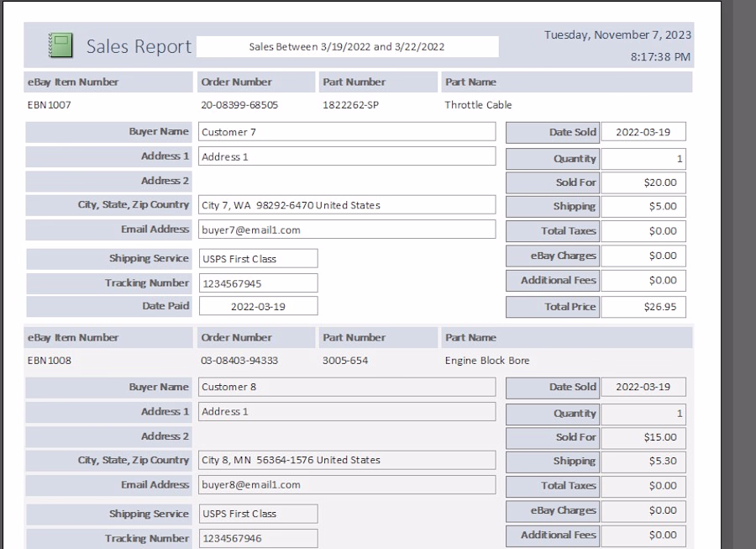
Task: Click Date Sold value for Throttle Cable
Action: pyautogui.click(x=643, y=132)
